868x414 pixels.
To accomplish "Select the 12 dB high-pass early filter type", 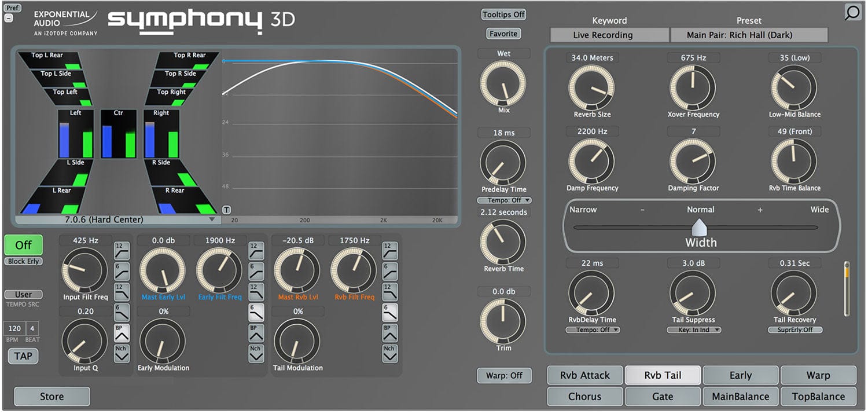I will [256, 250].
